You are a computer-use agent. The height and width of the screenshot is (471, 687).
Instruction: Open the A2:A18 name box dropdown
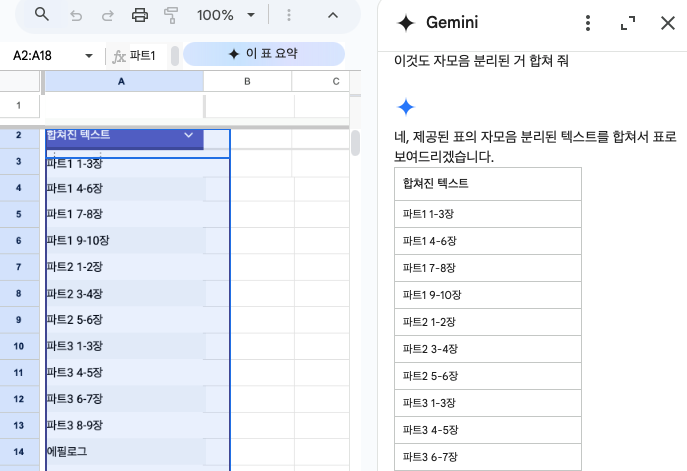tap(89, 56)
